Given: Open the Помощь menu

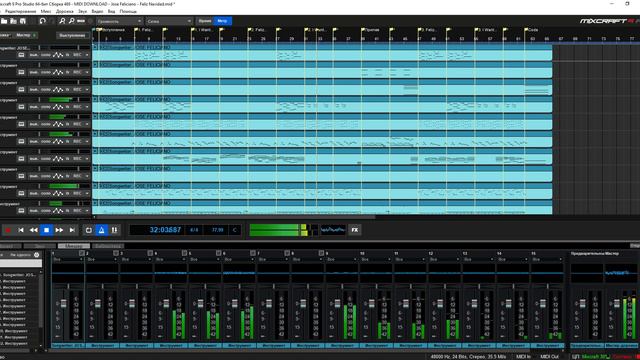Looking at the screenshot, I should [x=128, y=11].
